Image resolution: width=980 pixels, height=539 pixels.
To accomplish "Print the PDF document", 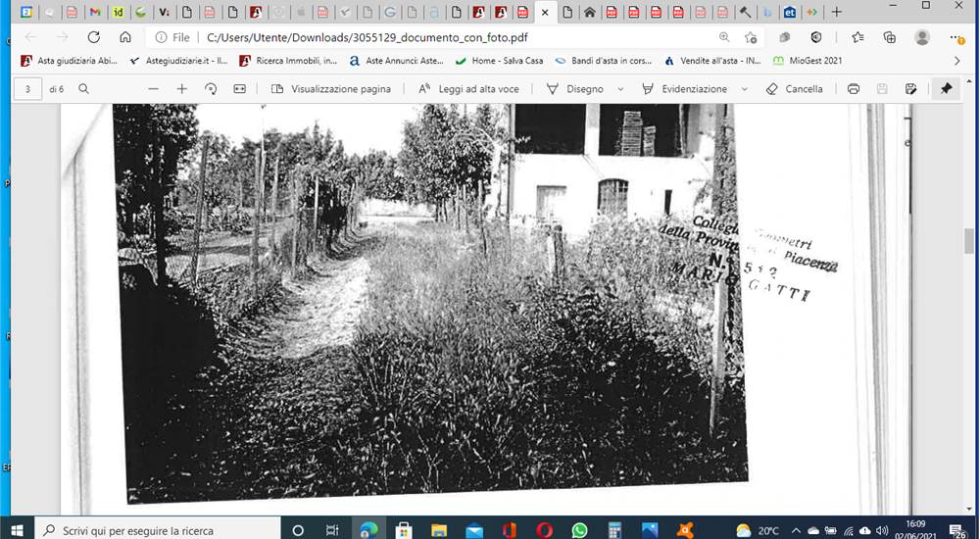I will pos(854,89).
